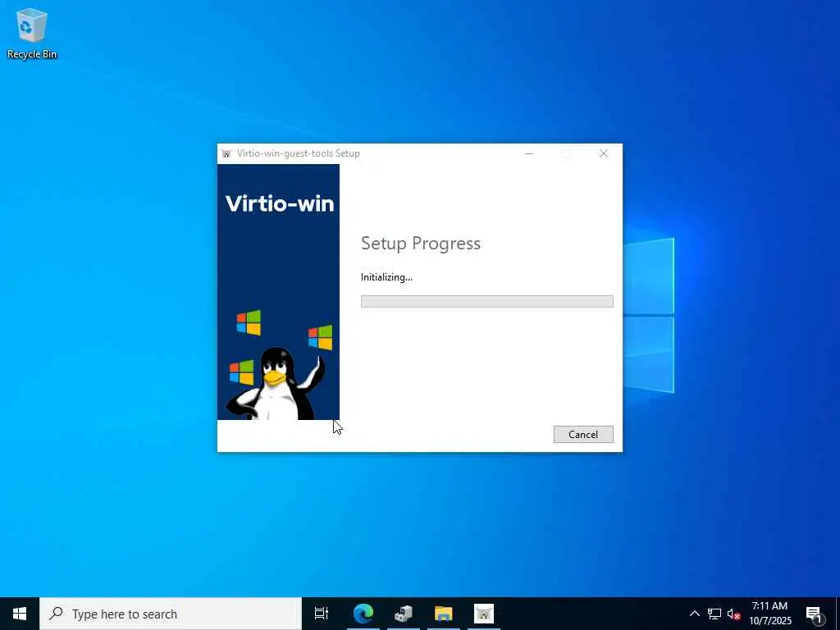This screenshot has height=630, width=840.
Task: Open File Explorer from the taskbar
Action: 444,614
